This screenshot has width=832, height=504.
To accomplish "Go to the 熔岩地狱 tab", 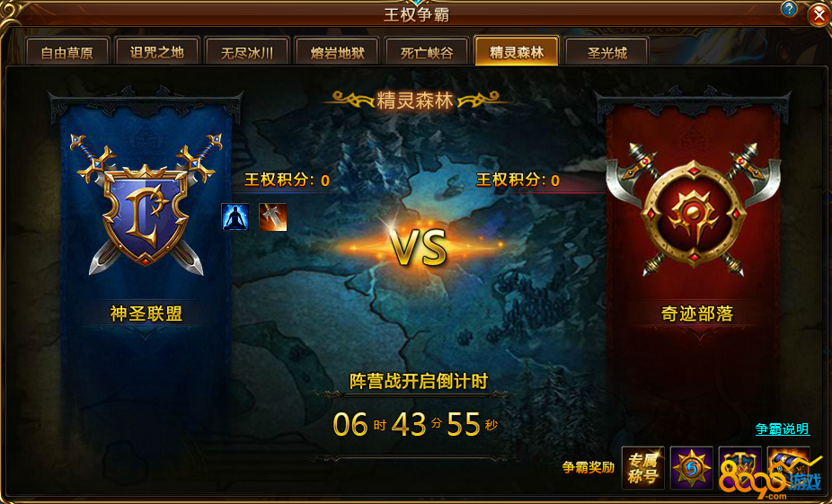I will (x=337, y=52).
